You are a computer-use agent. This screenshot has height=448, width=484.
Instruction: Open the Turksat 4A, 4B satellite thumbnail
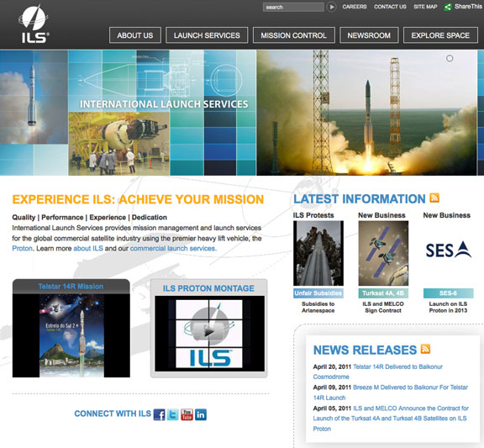pyautogui.click(x=383, y=253)
